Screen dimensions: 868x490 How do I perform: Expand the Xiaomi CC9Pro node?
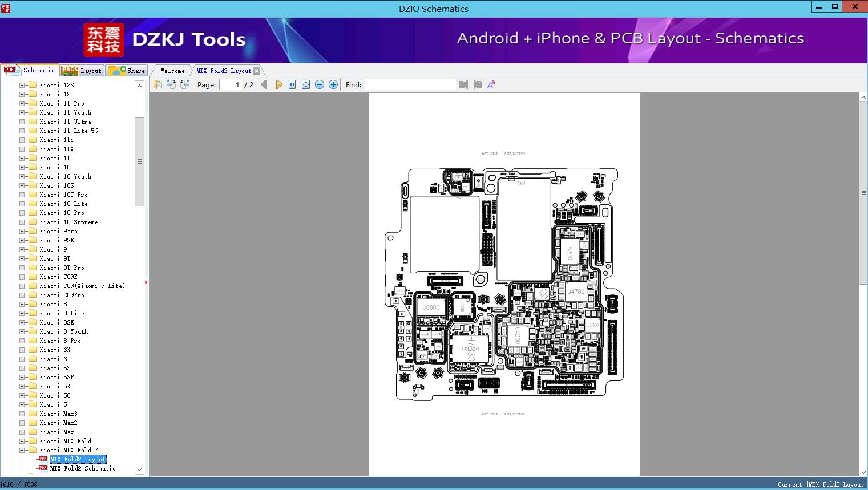click(22, 295)
